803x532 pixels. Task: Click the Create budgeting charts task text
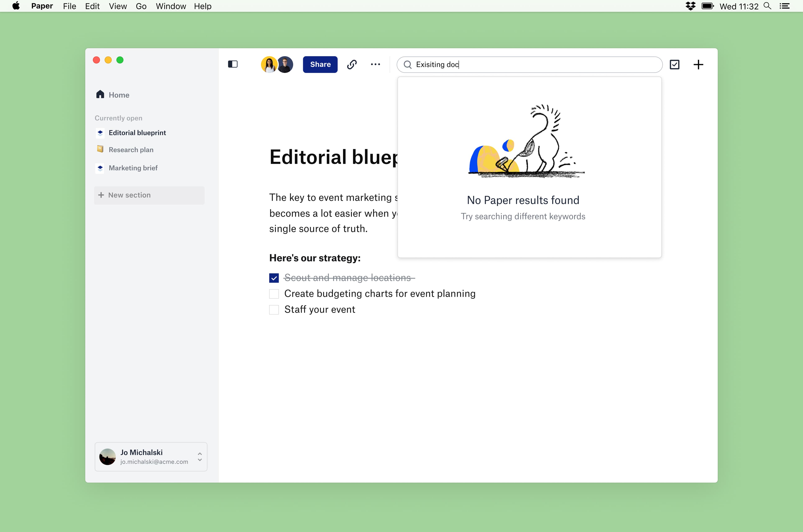click(x=380, y=293)
